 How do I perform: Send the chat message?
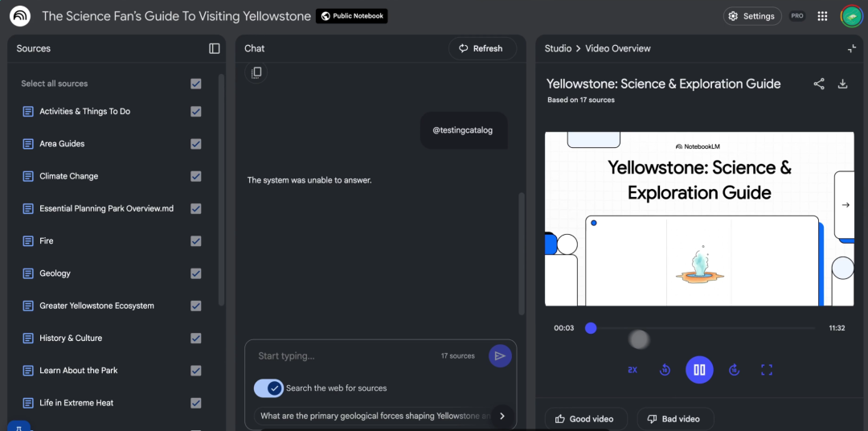tap(500, 355)
